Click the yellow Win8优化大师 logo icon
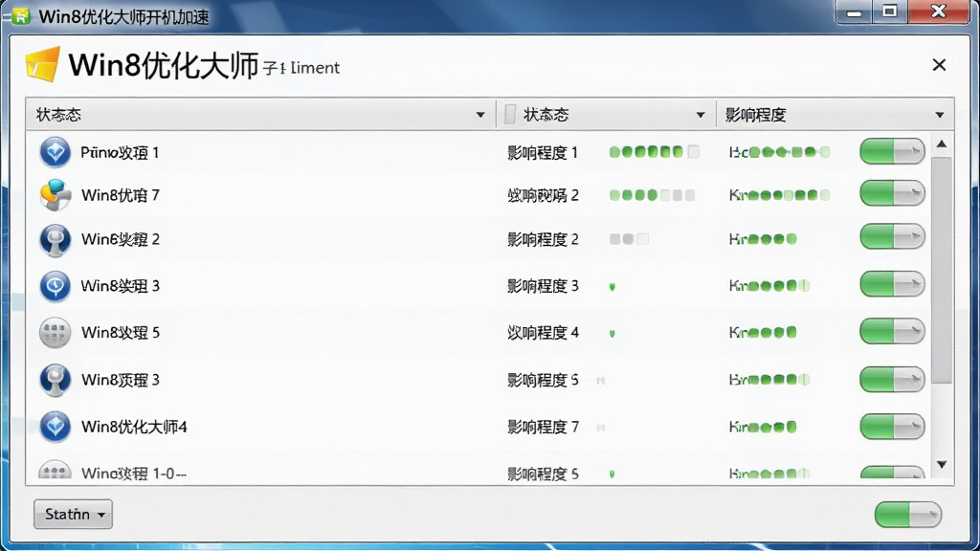The height and width of the screenshot is (551, 980). [43, 64]
